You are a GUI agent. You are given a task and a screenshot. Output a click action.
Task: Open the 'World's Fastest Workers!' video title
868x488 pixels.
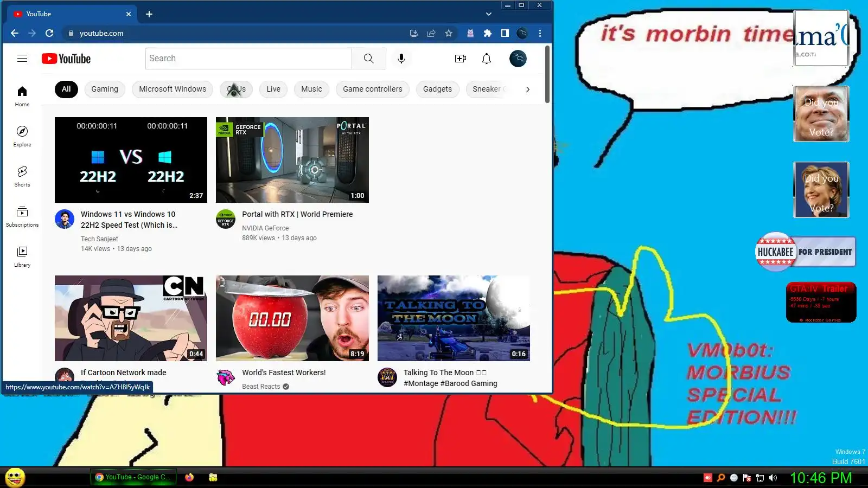pos(284,373)
